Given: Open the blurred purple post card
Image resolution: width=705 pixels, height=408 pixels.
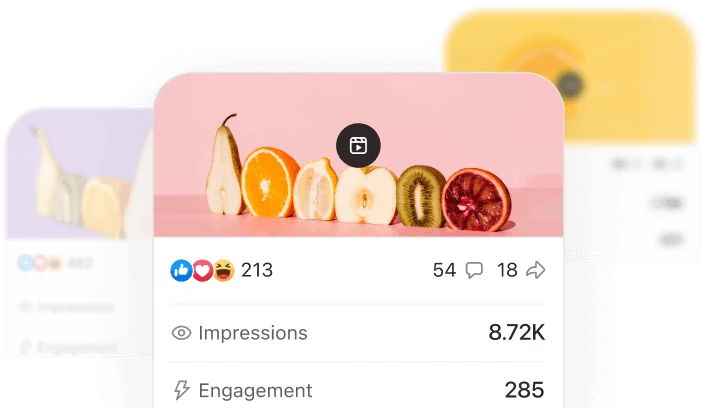Looking at the screenshot, I should click(x=80, y=232).
